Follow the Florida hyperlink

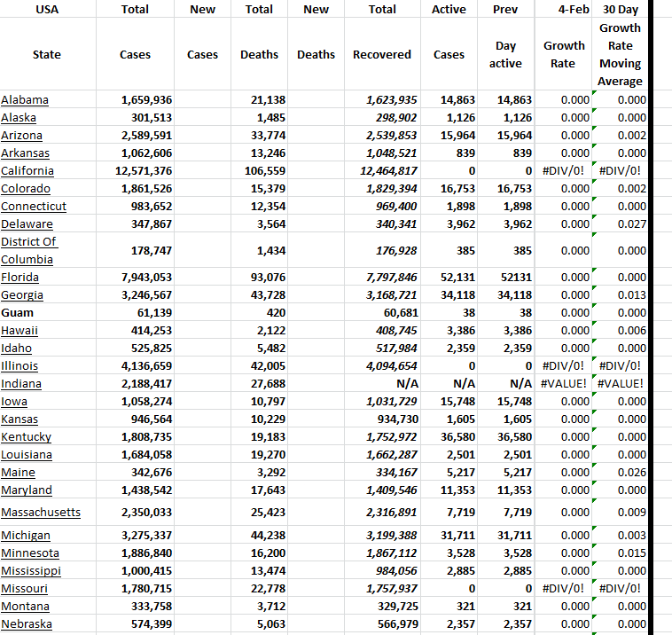20,277
